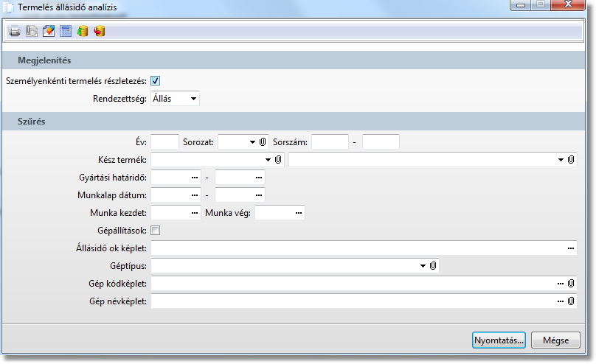Click the eraser clear-form toolbar icon
The height and width of the screenshot is (364, 596).
49,31
